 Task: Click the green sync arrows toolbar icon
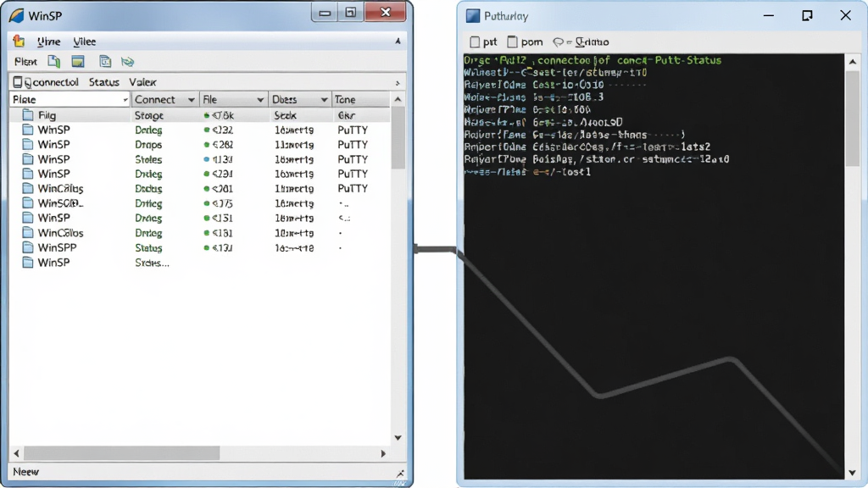[128, 61]
